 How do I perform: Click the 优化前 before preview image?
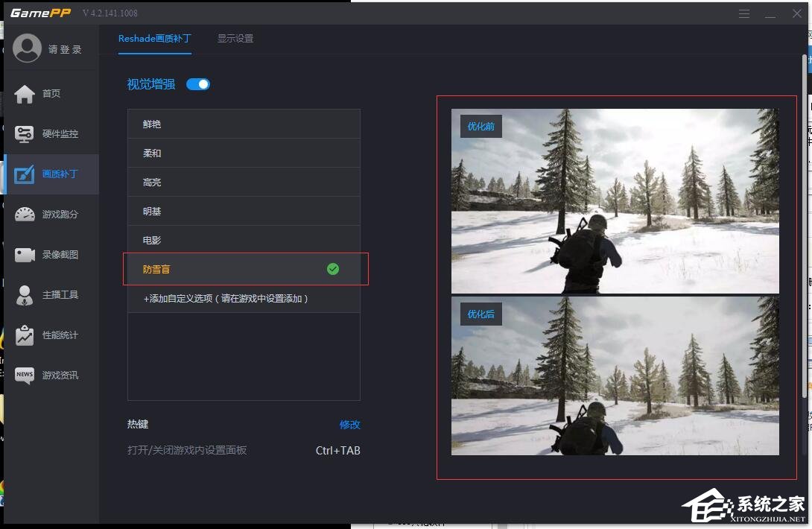point(615,201)
